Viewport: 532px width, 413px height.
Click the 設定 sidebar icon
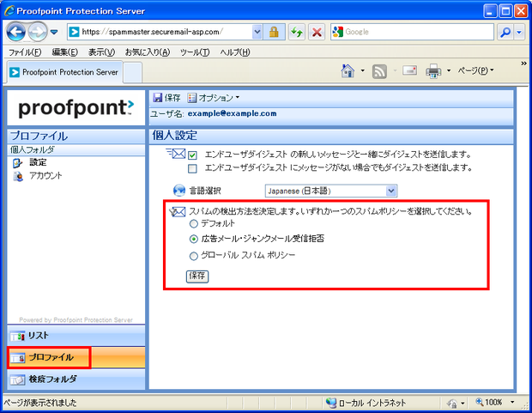[18, 163]
